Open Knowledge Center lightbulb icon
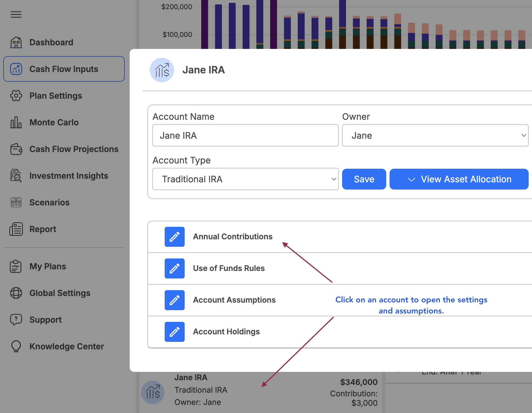The height and width of the screenshot is (413, 532). pyautogui.click(x=16, y=346)
